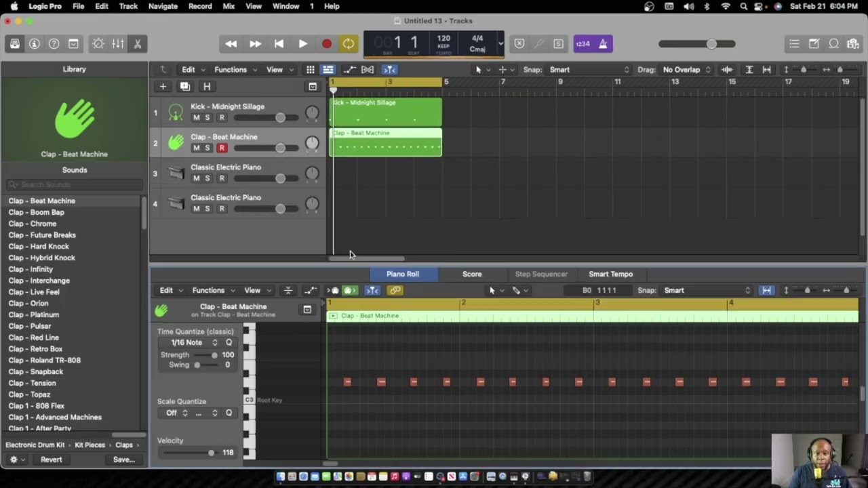Image resolution: width=868 pixels, height=488 pixels.
Task: Click the Record button
Action: point(326,44)
